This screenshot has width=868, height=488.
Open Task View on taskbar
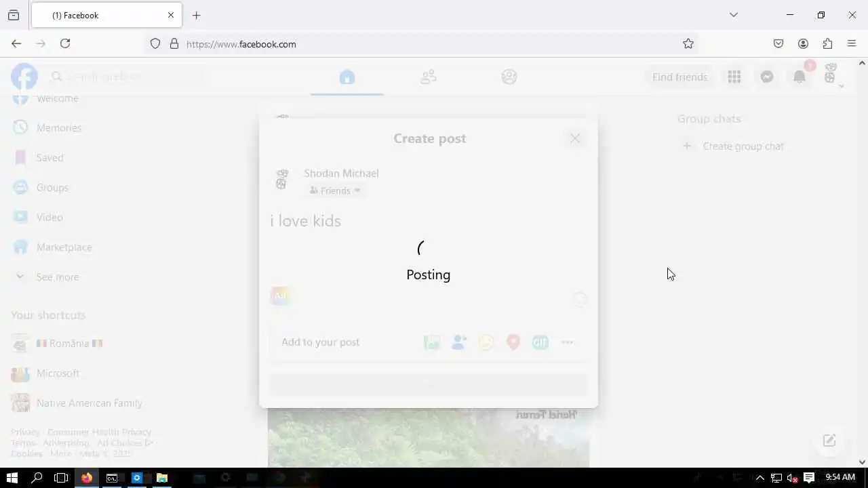[x=61, y=478]
